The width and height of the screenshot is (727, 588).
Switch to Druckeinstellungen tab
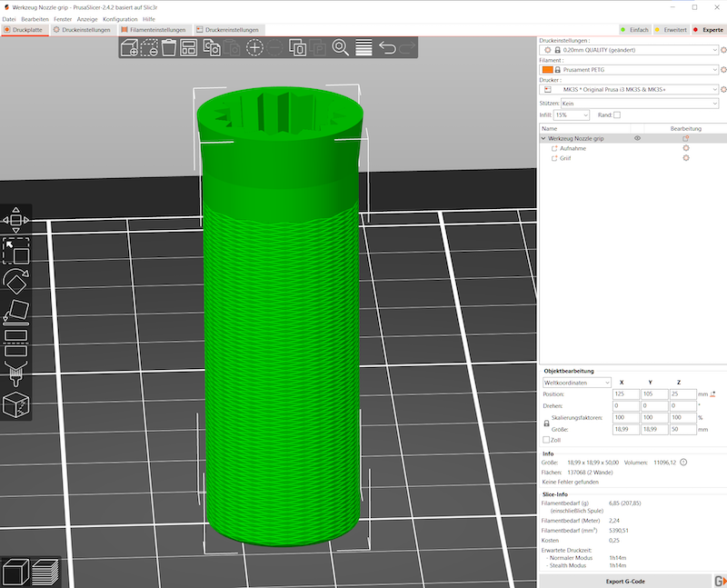point(82,30)
